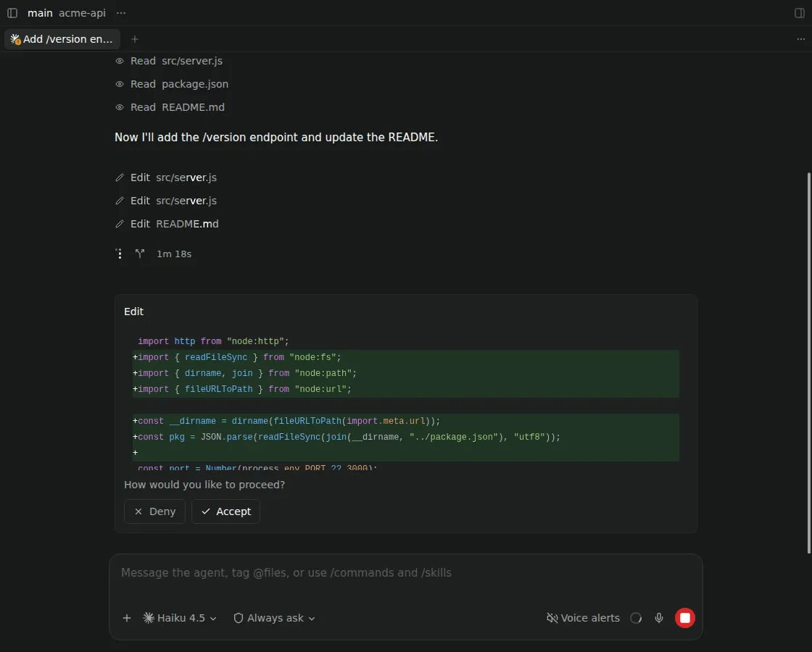812x652 pixels.
Task: Click the dirname, join import diff line
Action: tap(405, 374)
